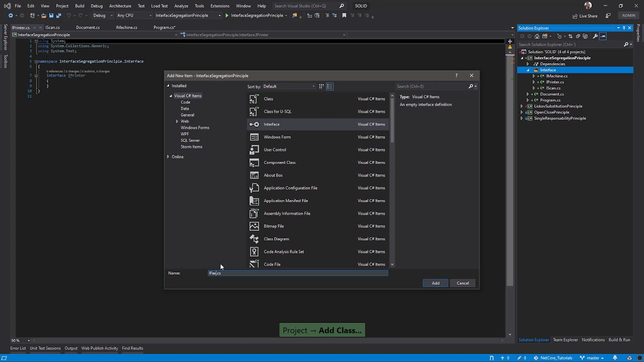Viewport: 644px width, 362px height.
Task: Switch to the Program.cs editor tab
Action: pyautogui.click(x=165, y=28)
